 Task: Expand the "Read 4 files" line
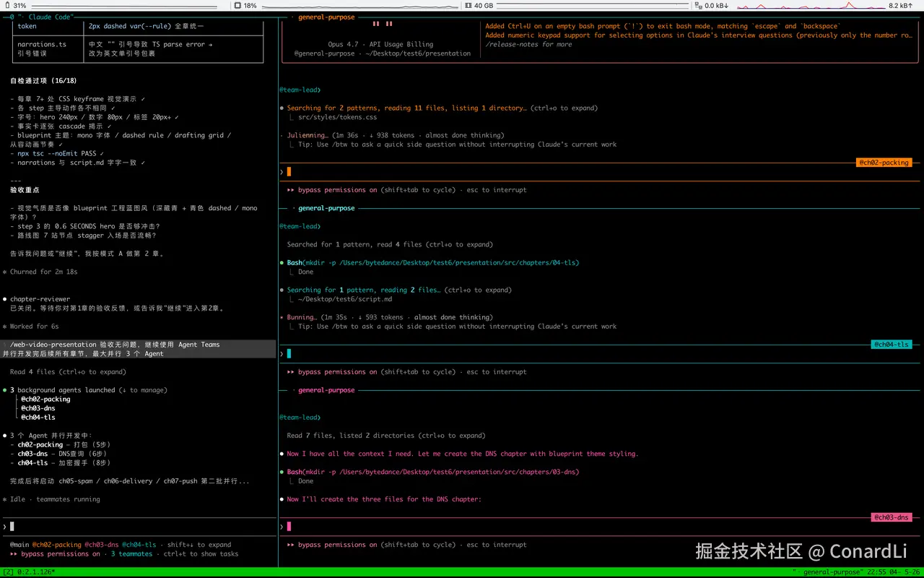coord(68,371)
